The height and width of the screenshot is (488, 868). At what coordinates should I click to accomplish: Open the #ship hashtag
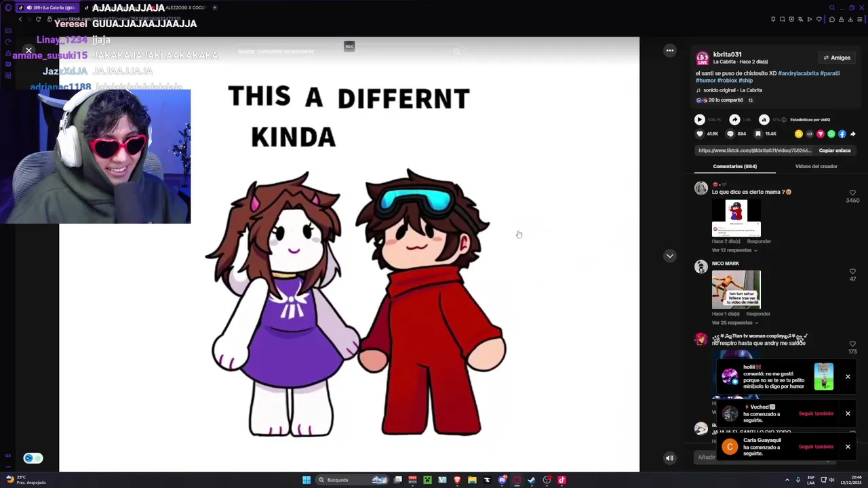tap(745, 81)
